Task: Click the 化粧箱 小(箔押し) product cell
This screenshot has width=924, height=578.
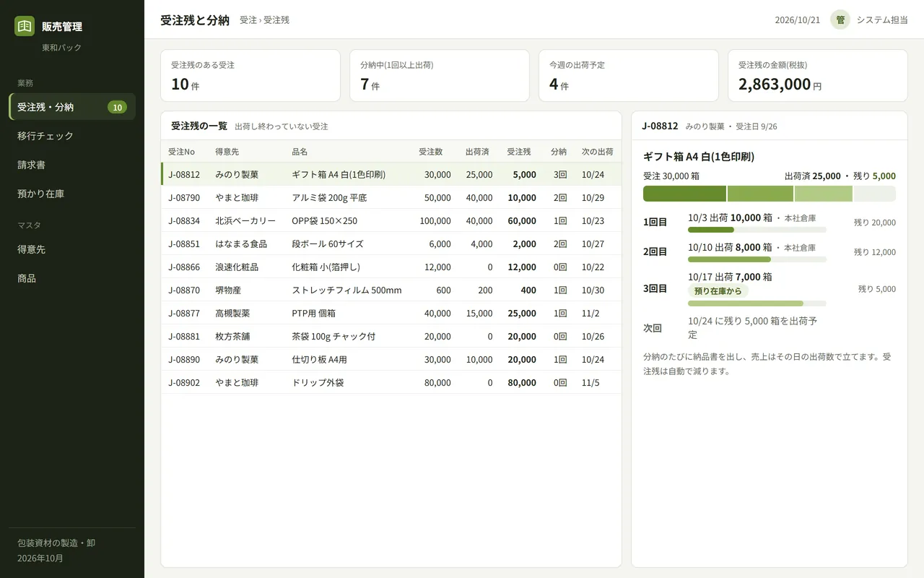Action: point(326,267)
